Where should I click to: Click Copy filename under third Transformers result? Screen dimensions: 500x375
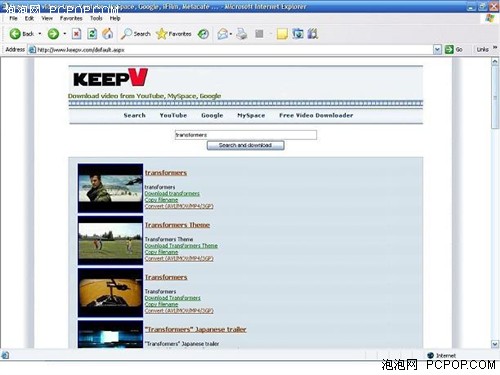click(161, 304)
